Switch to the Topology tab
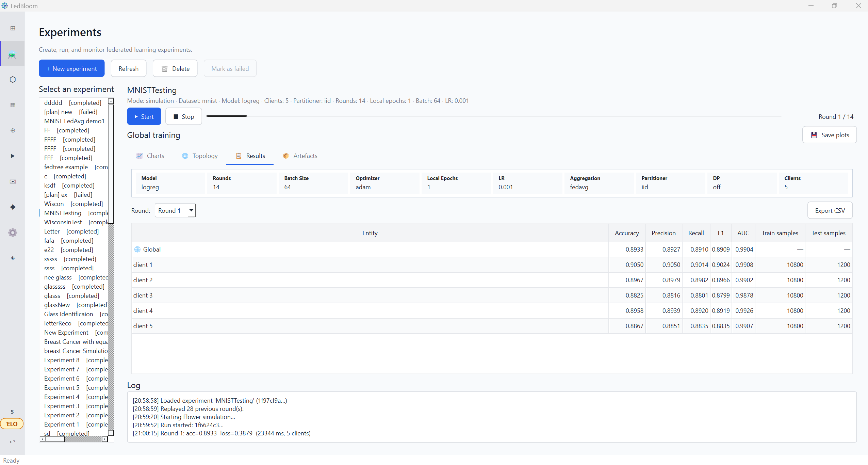 [x=200, y=156]
